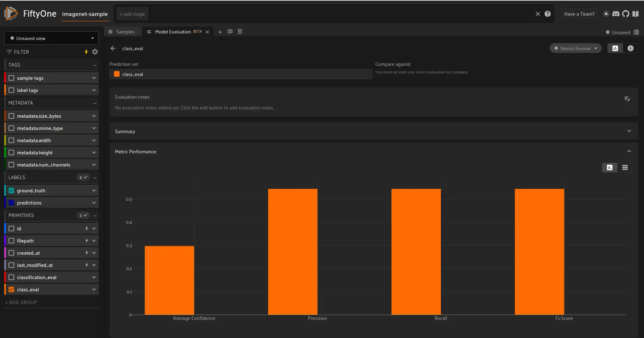Open the Needs Review status dropdown
The image size is (644, 338).
(576, 48)
